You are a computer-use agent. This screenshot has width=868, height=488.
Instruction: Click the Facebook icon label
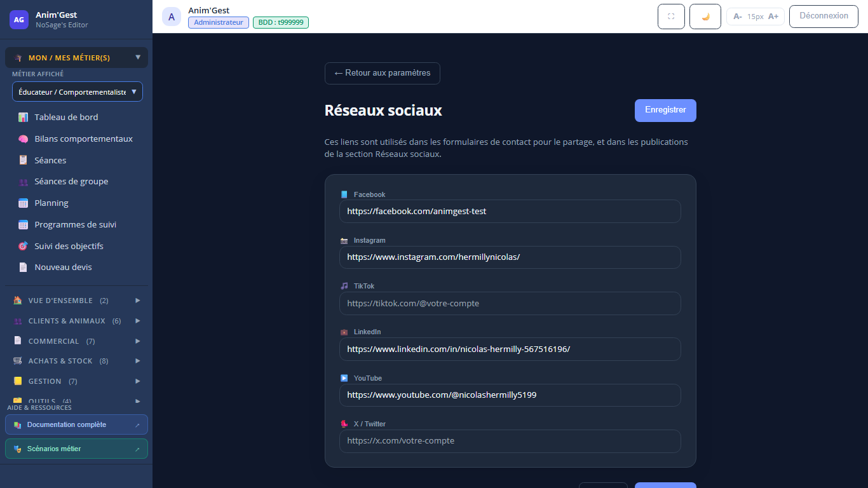pos(344,194)
